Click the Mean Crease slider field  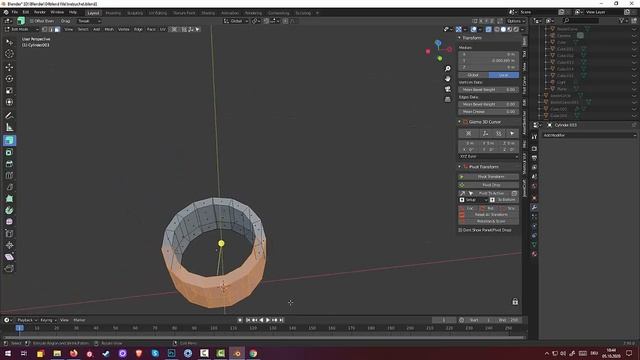point(489,111)
